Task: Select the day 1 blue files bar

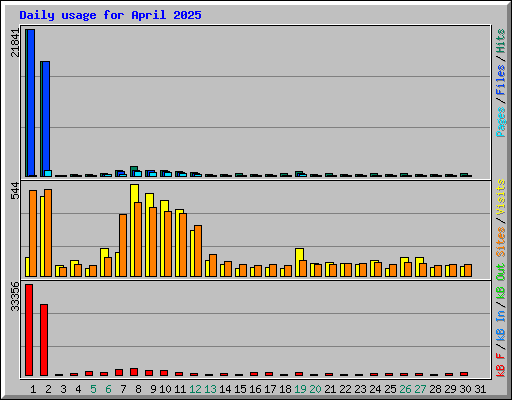Action: point(31,103)
